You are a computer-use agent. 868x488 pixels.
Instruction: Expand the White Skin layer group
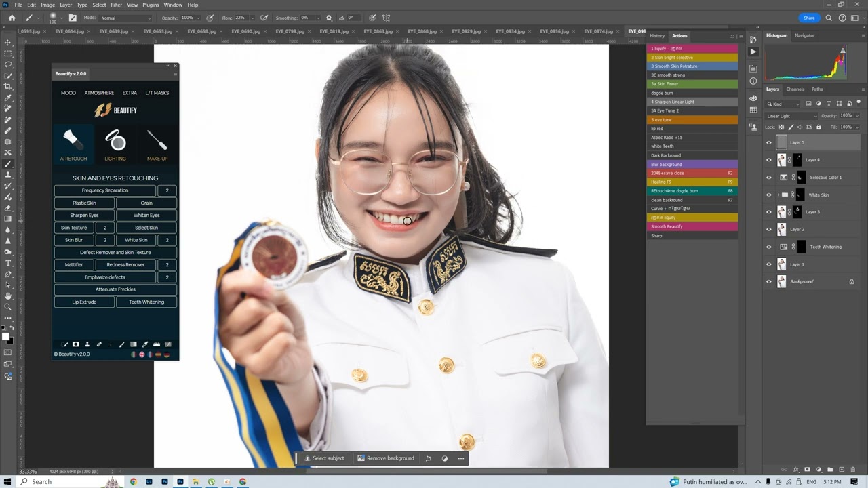tap(777, 195)
